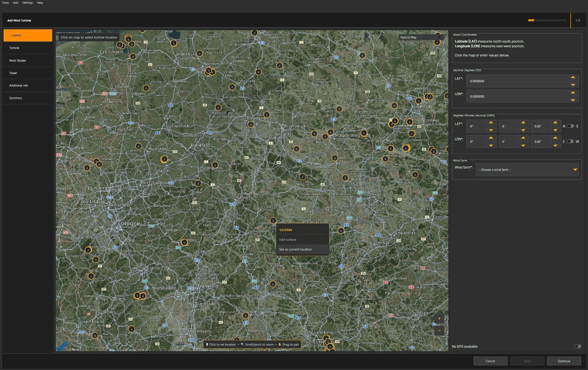The height and width of the screenshot is (370, 588).
Task: Choose 'Set as current location' menu entry
Action: (296, 250)
